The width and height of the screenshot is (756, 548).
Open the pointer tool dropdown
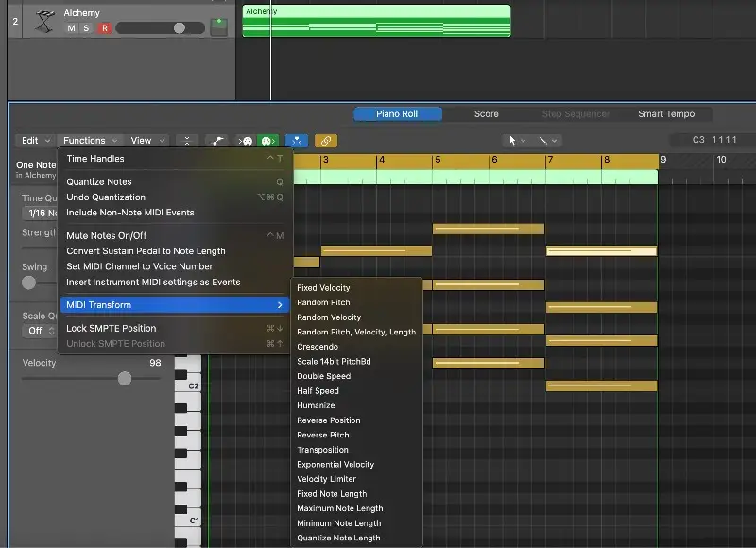(x=516, y=141)
